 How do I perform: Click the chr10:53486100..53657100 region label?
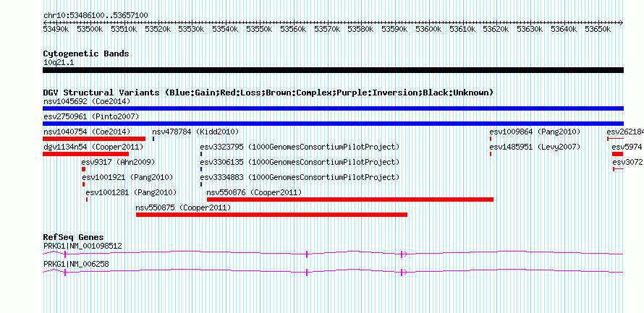click(x=96, y=15)
